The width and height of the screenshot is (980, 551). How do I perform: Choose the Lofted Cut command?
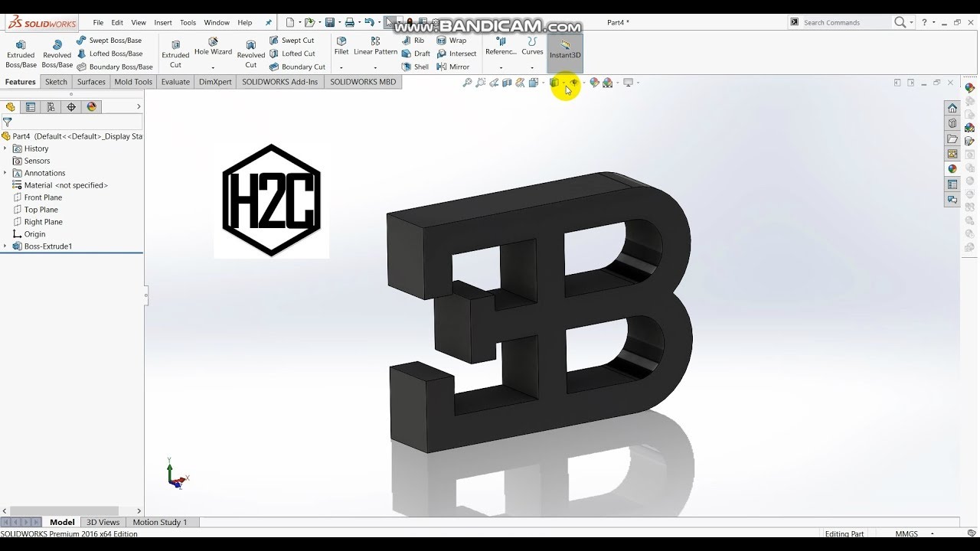292,54
